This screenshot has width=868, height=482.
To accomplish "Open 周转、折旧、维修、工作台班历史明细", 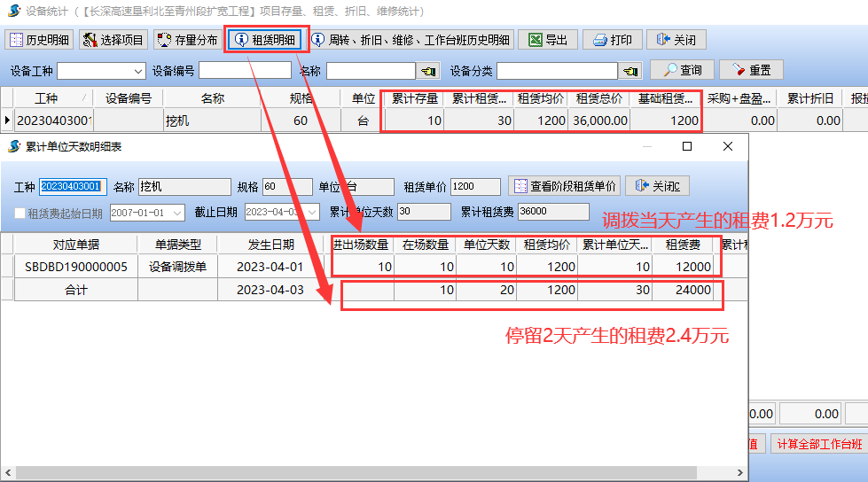I will [x=411, y=40].
